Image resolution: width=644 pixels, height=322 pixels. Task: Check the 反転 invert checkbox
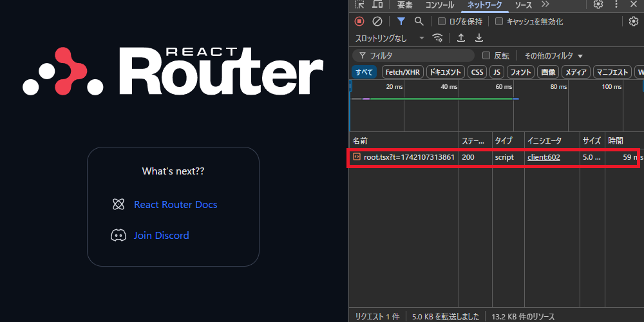point(486,55)
